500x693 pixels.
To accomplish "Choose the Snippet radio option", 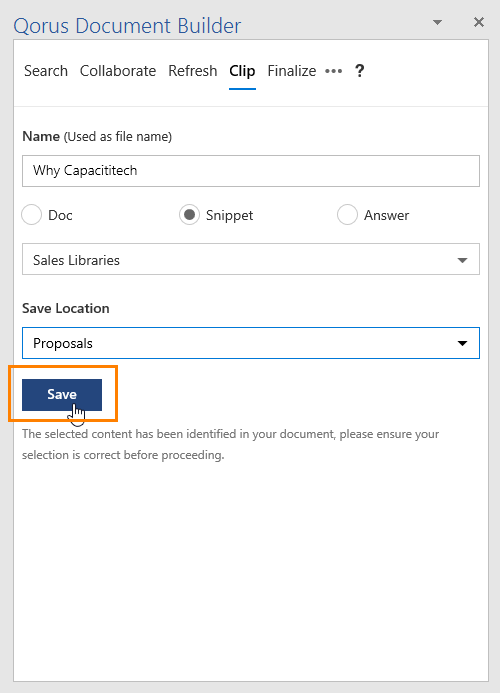I will tap(189, 215).
